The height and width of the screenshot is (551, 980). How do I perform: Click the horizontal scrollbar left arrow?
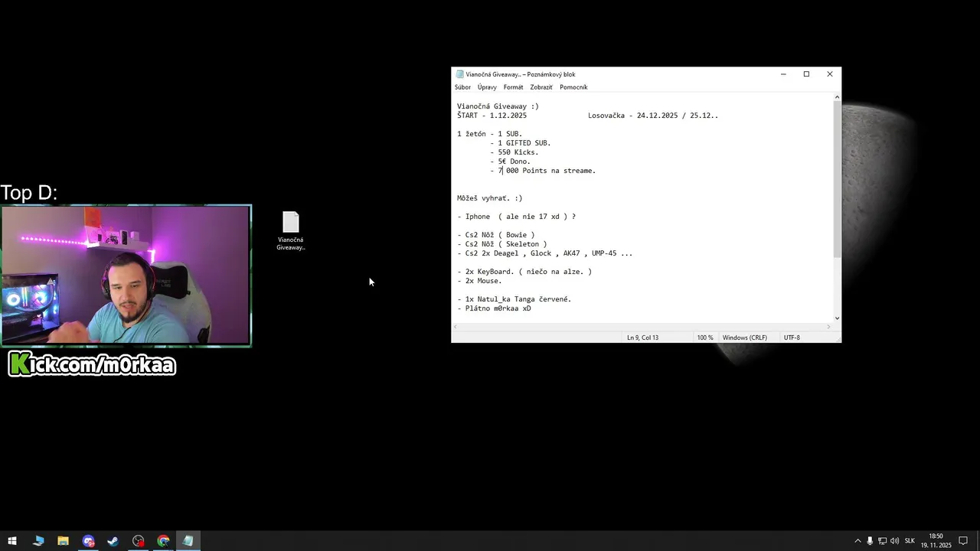click(456, 327)
